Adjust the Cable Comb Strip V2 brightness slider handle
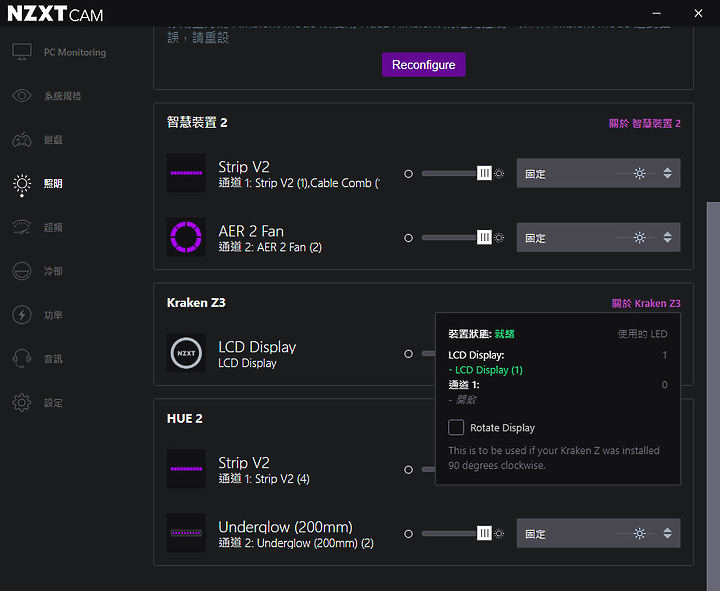 (x=484, y=173)
